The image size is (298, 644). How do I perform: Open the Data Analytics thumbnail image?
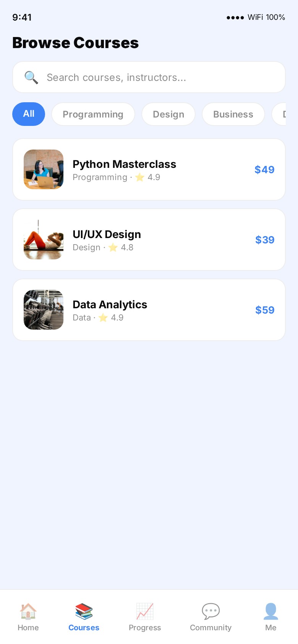point(44,310)
